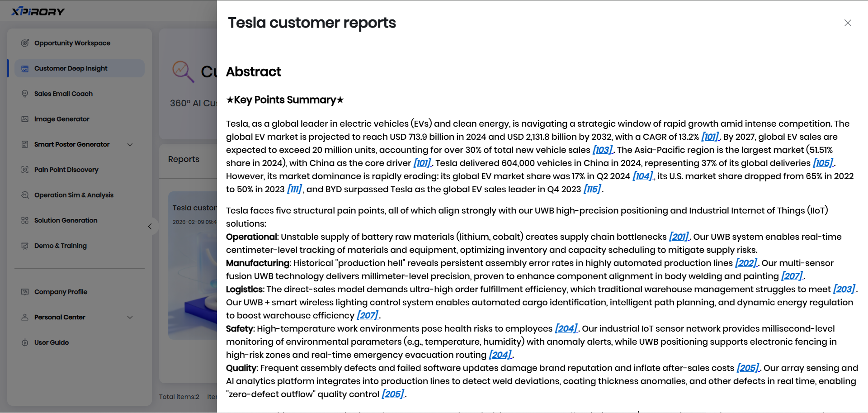Click the Demo & Training icon
This screenshot has height=413, width=868.
click(25, 246)
